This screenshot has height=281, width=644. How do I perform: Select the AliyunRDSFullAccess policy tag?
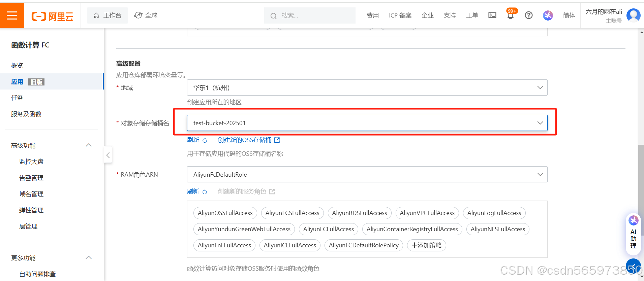[x=360, y=213]
